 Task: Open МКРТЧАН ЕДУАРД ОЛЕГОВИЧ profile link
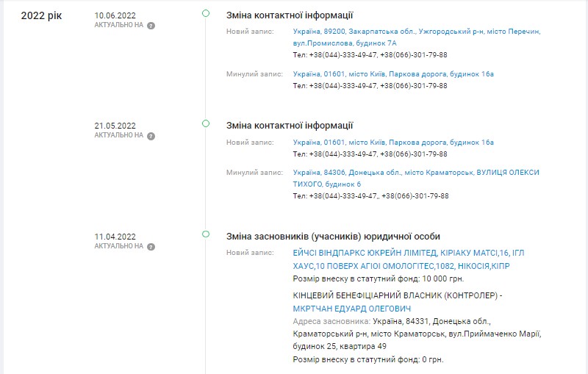point(352,309)
